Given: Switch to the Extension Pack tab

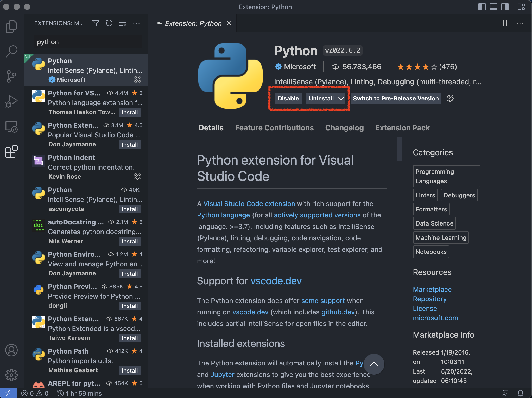Looking at the screenshot, I should tap(402, 128).
